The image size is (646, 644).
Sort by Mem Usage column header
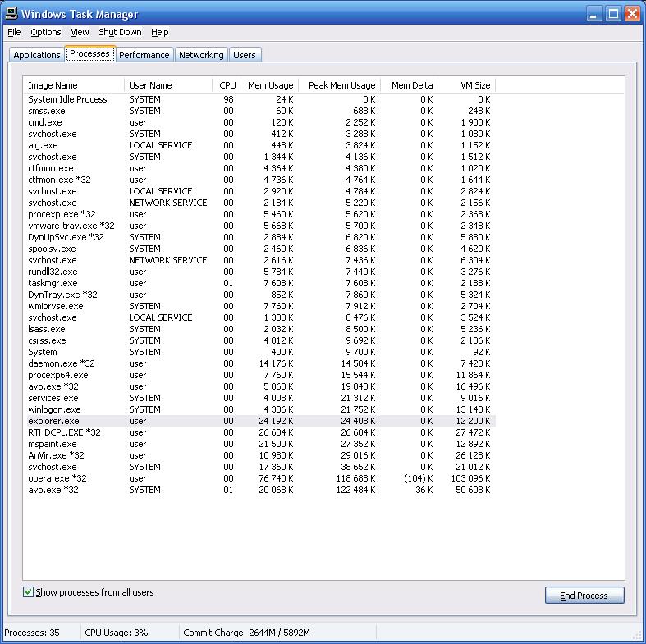coord(270,85)
